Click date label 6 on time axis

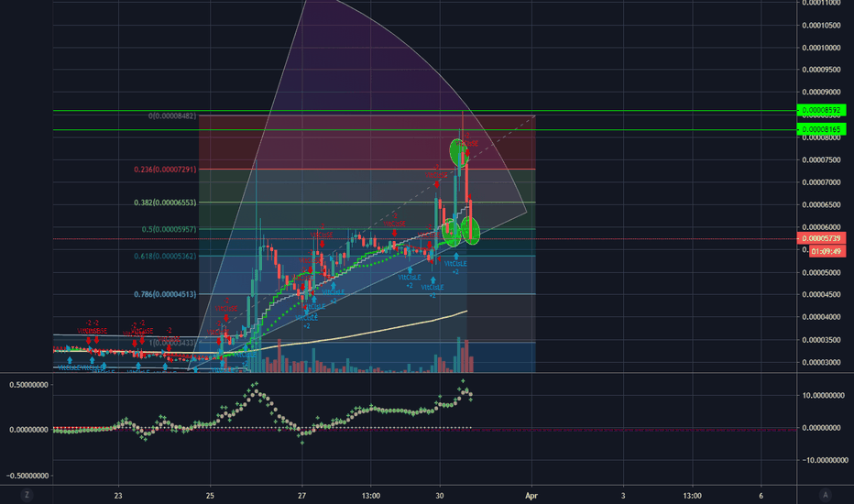[761, 496]
